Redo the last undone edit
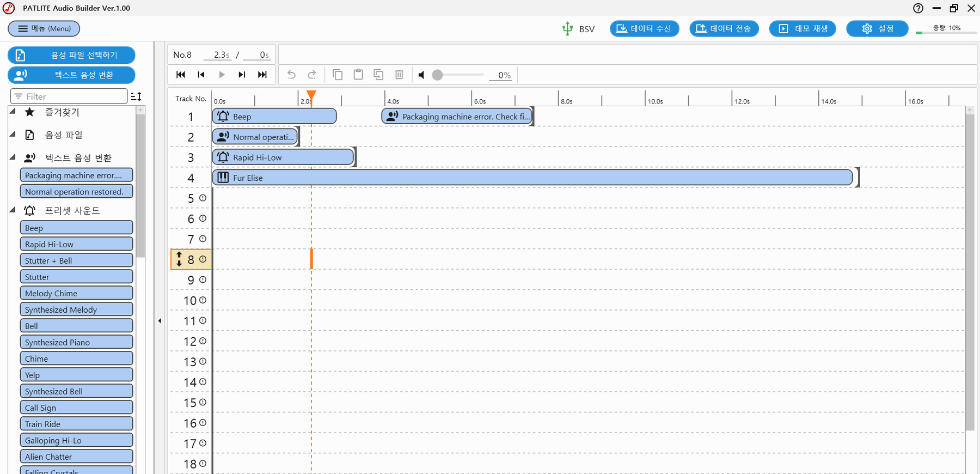Viewport: 980px width, 474px height. click(312, 75)
